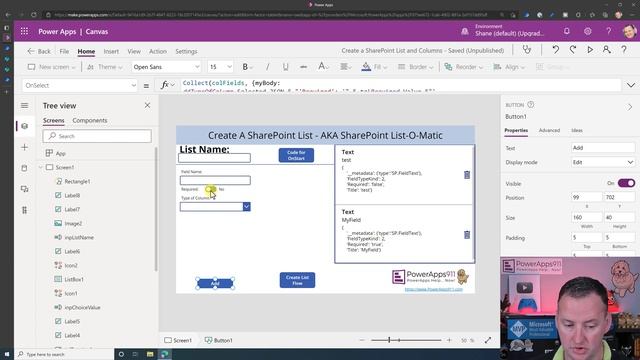
Task: Click the Fill color button
Action: [x=373, y=67]
